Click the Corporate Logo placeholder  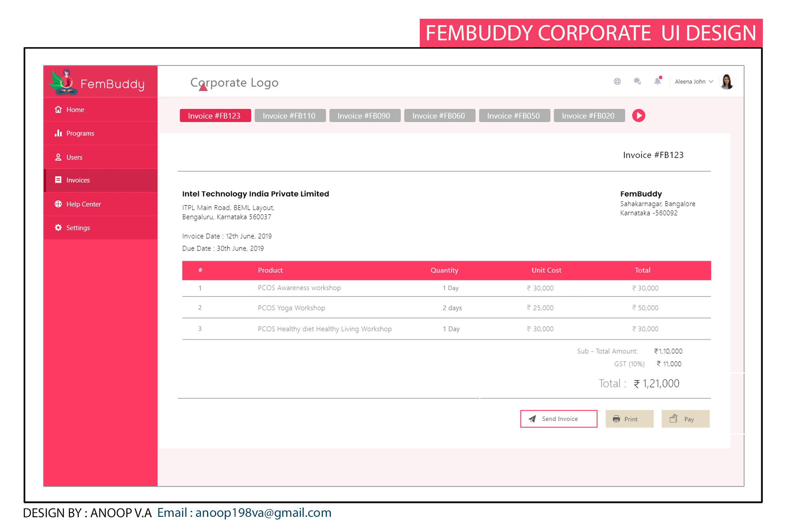pos(234,83)
